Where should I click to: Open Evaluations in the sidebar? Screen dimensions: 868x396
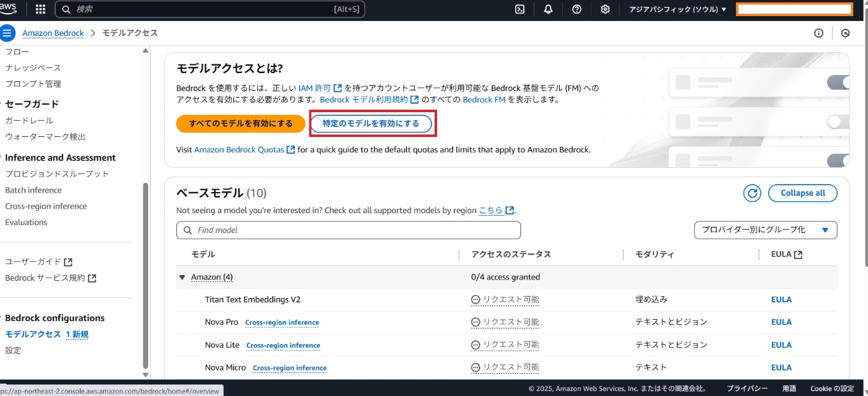click(x=26, y=222)
